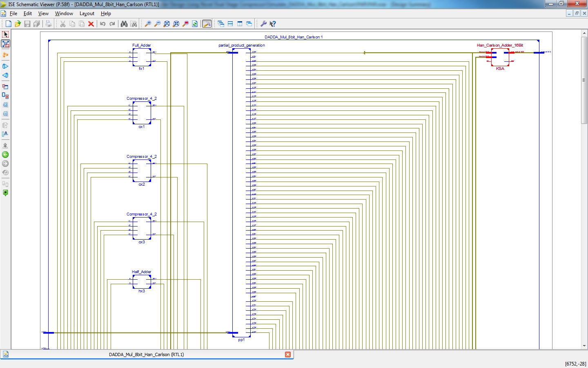Screen dimensions: 588x368
Task: Select the DADDA_Mul_8bit_Han_Carlson (RTL1) tab
Action: [x=146, y=355]
